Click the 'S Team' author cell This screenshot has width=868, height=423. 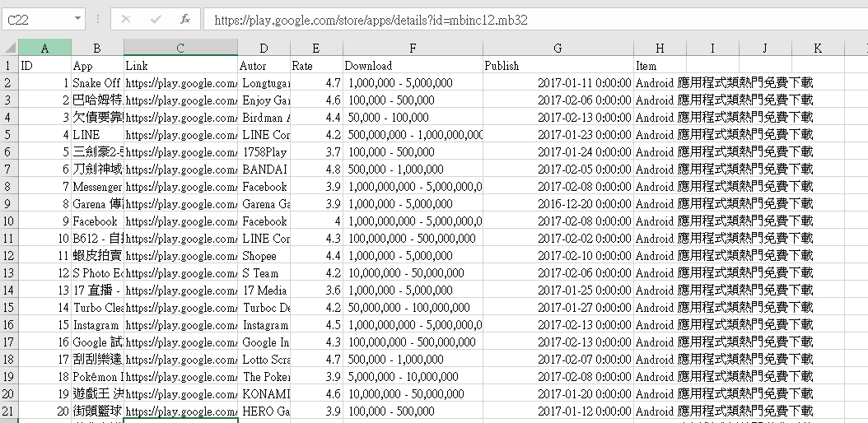coord(264,273)
